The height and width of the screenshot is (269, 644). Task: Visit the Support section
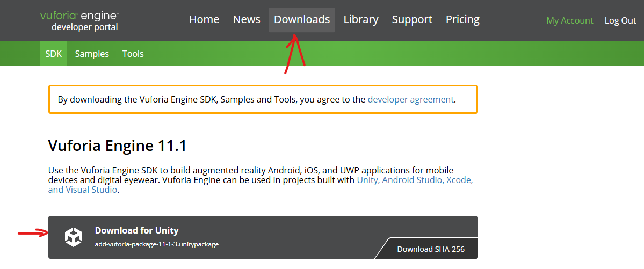click(412, 20)
